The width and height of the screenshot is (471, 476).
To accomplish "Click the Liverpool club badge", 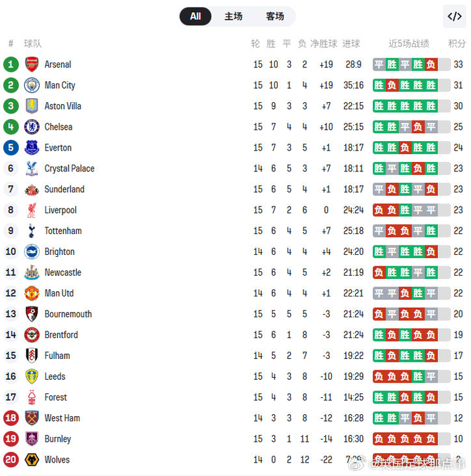I will (32, 210).
